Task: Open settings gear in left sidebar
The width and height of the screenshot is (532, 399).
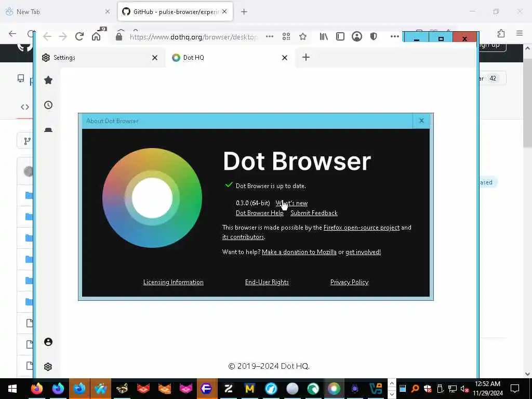Action: (48, 367)
